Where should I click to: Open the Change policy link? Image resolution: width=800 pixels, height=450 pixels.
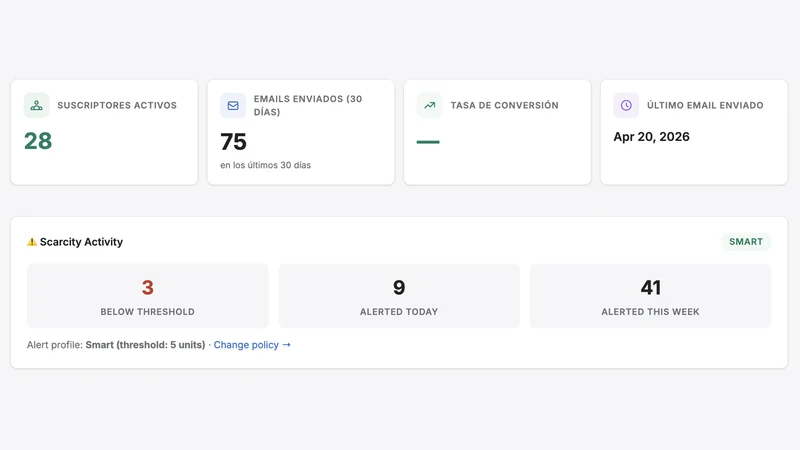tap(252, 345)
